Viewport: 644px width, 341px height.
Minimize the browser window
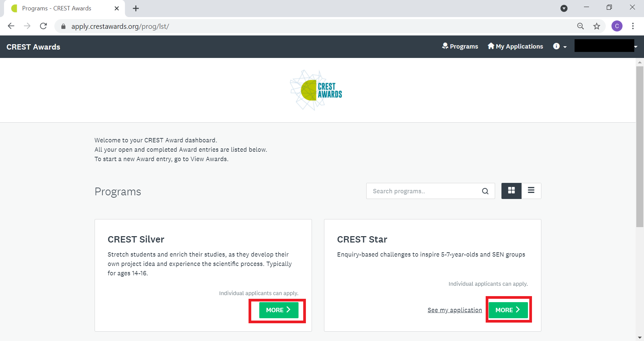587,7
